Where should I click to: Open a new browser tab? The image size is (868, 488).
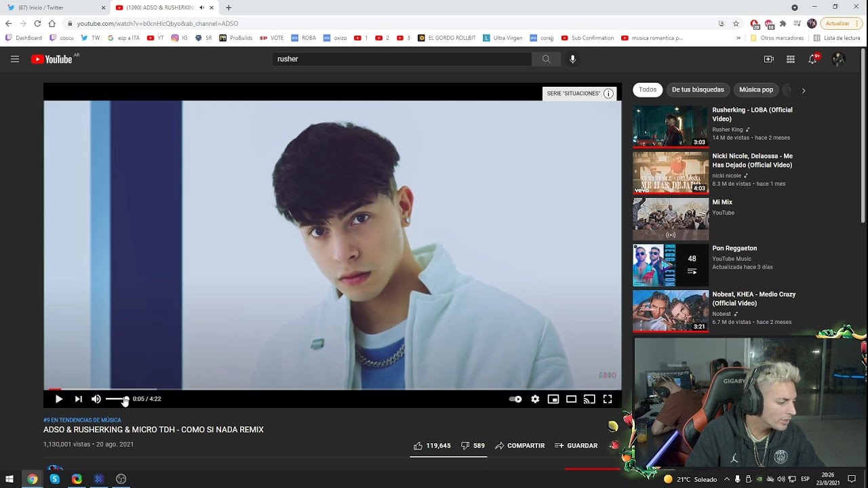[229, 7]
